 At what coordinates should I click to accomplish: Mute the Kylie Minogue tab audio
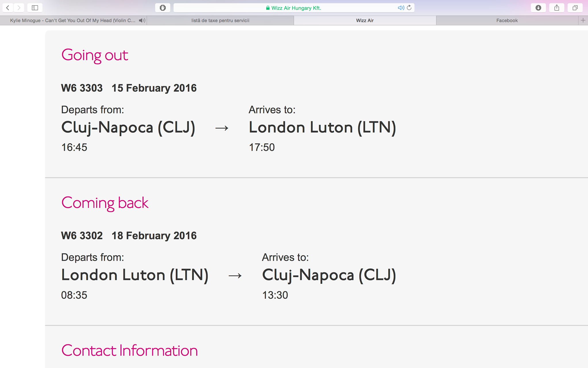142,20
